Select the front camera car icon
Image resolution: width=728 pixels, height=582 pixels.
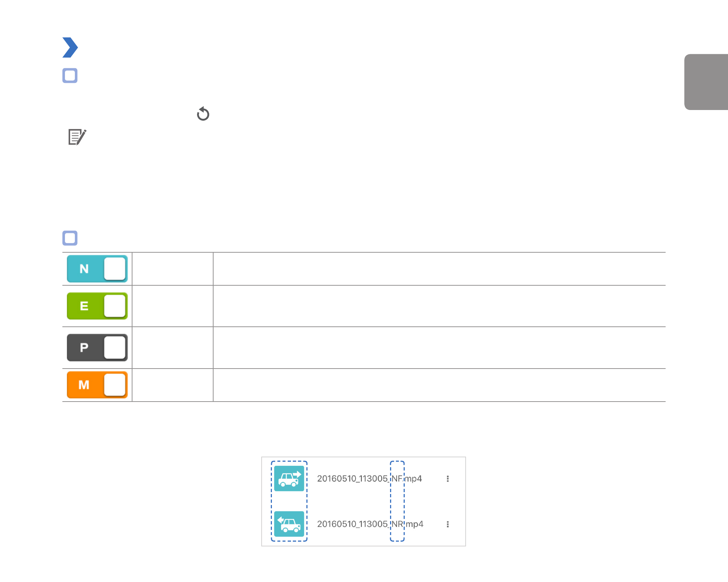tap(289, 478)
